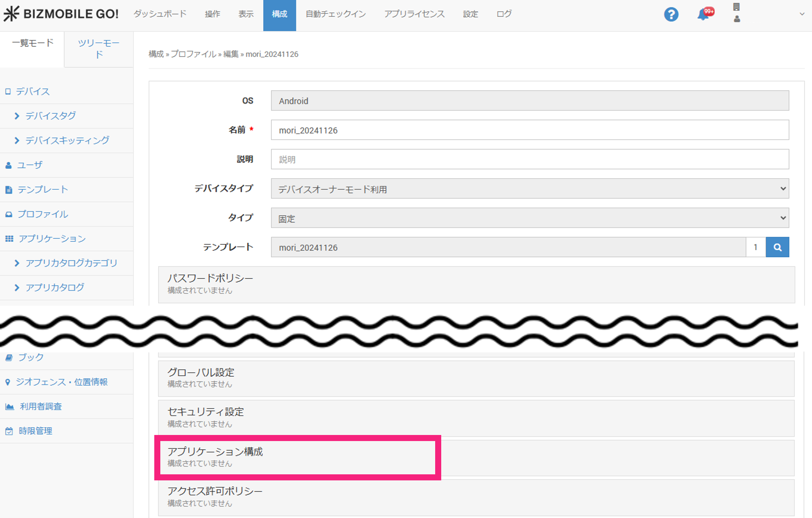The width and height of the screenshot is (812, 518).
Task: Click the BizMobile Go! logo
Action: click(x=61, y=14)
